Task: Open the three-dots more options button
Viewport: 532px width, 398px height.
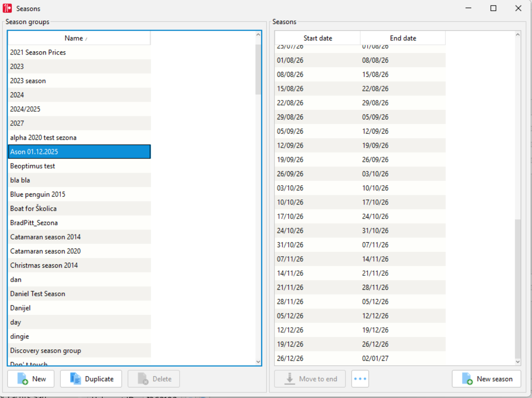Action: 360,378
